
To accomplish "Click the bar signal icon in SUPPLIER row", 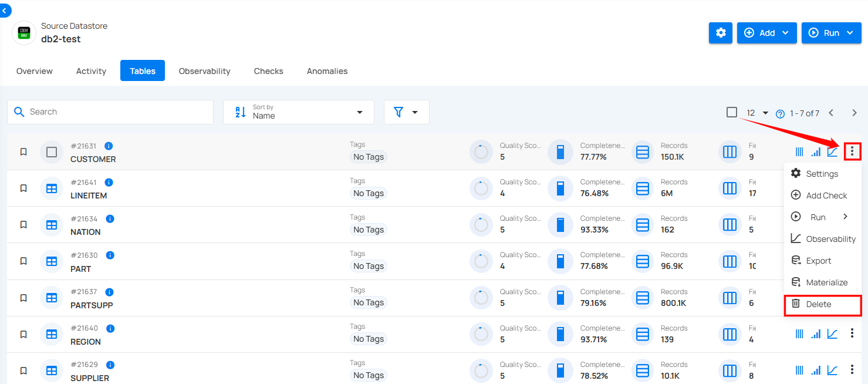I will tap(816, 370).
